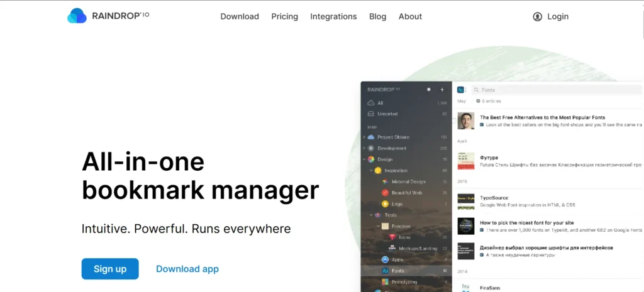644x292 pixels.
Task: Open the Blog nav item
Action: 377,16
